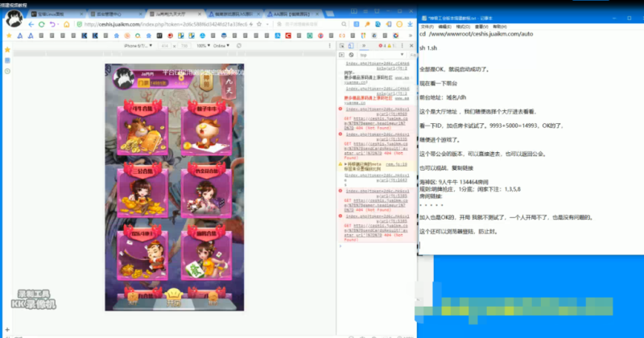Viewport: 644px width, 338px height.
Task: Click the star icon in left sidebar
Action: point(8,49)
